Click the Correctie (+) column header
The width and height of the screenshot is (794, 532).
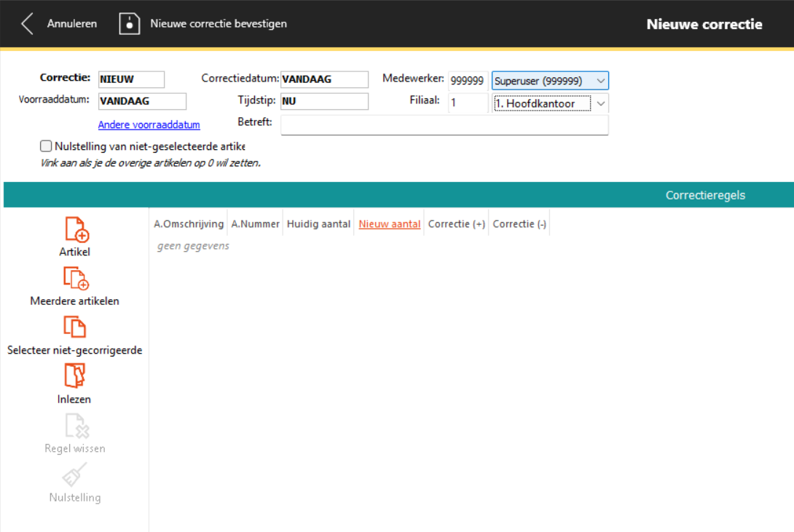click(x=457, y=224)
